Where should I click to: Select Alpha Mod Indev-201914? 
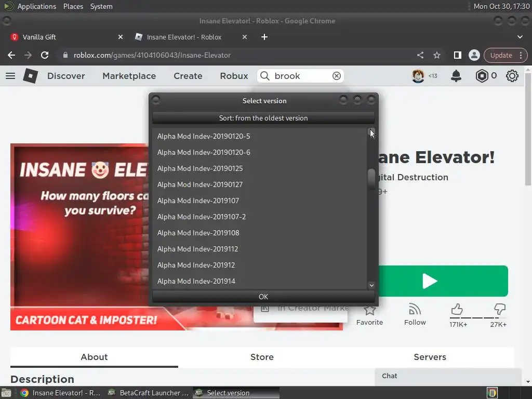pos(260,281)
